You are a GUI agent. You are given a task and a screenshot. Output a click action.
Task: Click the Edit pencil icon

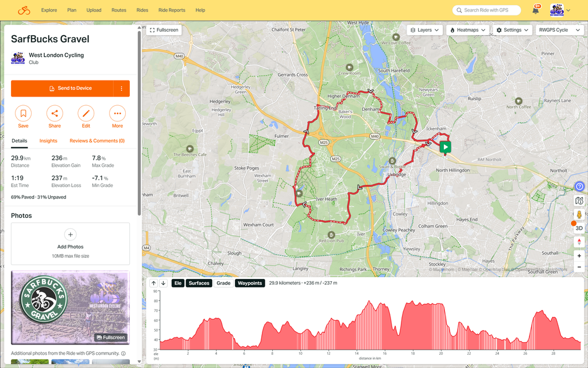click(x=86, y=113)
